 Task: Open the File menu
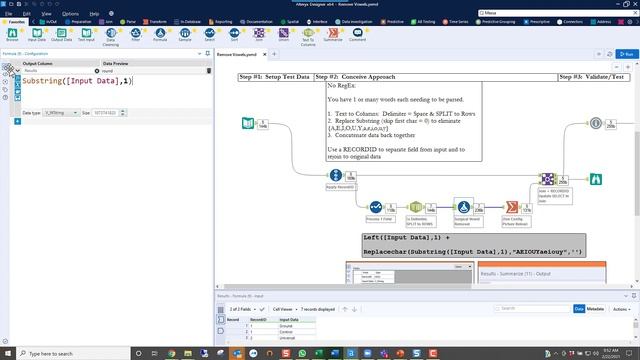pos(9,13)
